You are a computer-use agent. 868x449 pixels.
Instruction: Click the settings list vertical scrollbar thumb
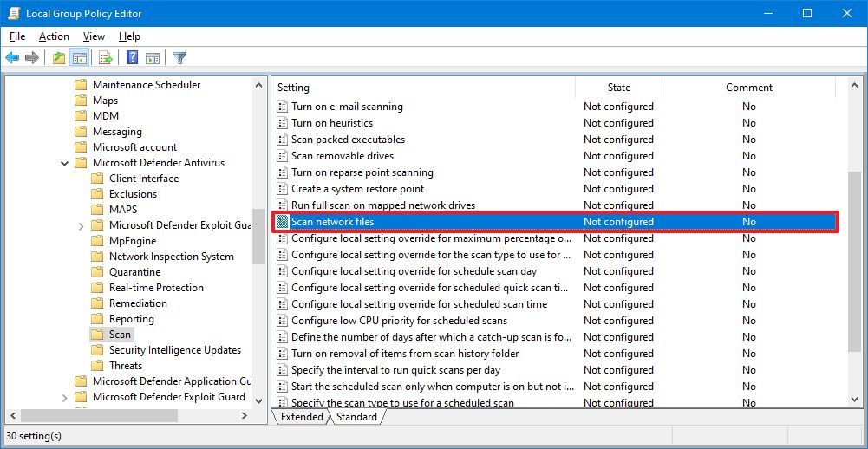pyautogui.click(x=854, y=261)
